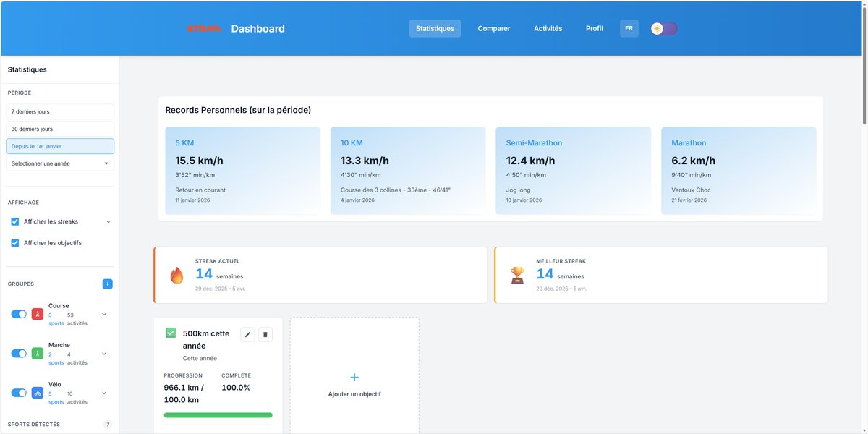Select the blue Vélo cycling icon
The image size is (868, 434).
click(x=37, y=393)
